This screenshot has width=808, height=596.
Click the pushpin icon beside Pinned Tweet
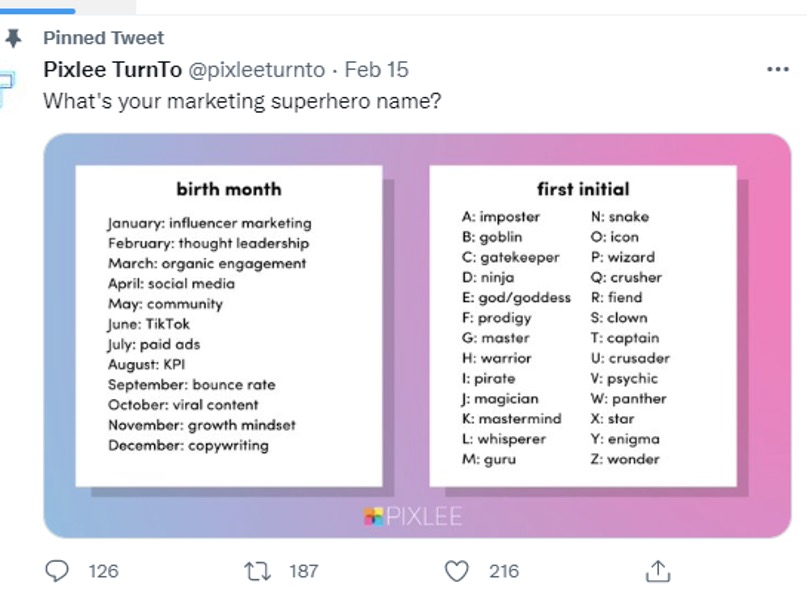pyautogui.click(x=13, y=38)
